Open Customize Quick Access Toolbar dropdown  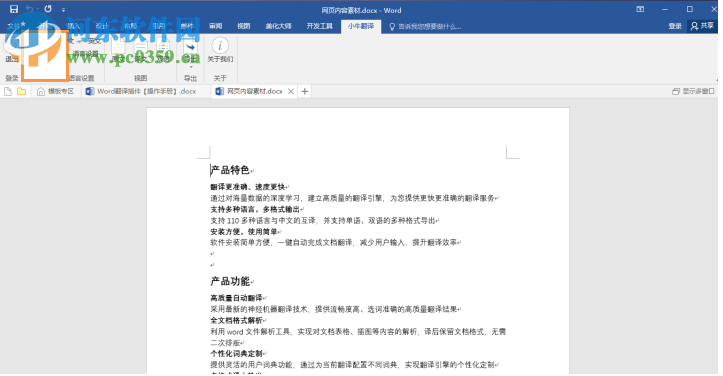(63, 10)
